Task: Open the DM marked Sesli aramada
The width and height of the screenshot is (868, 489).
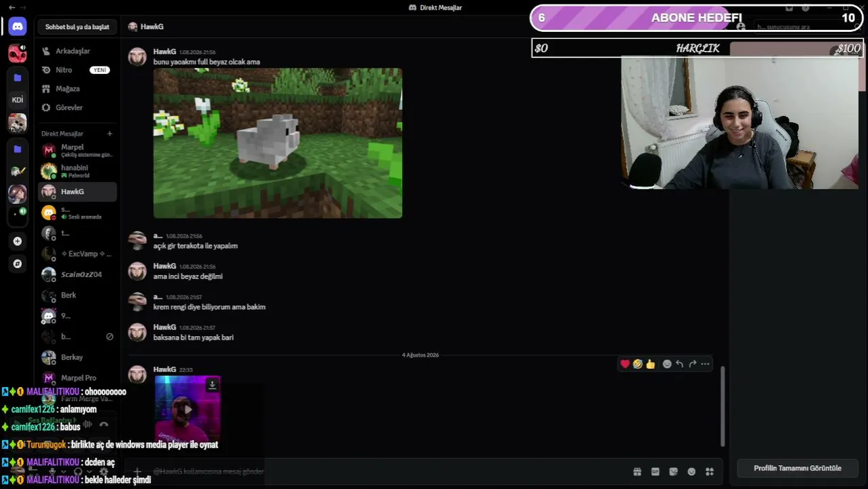Action: [x=77, y=213]
